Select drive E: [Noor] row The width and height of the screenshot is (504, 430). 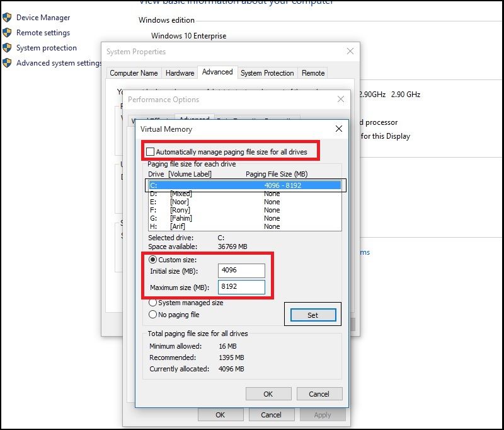pyautogui.click(x=245, y=202)
